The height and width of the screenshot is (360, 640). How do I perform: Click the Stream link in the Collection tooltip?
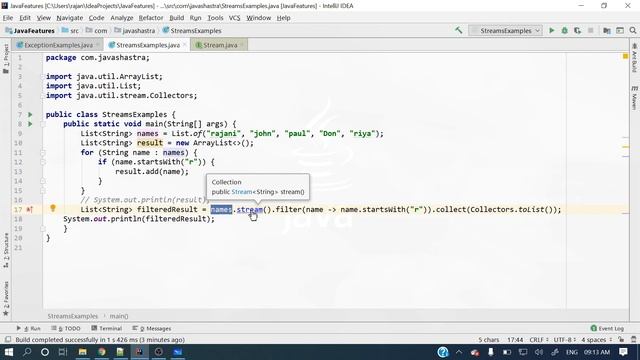click(x=242, y=192)
